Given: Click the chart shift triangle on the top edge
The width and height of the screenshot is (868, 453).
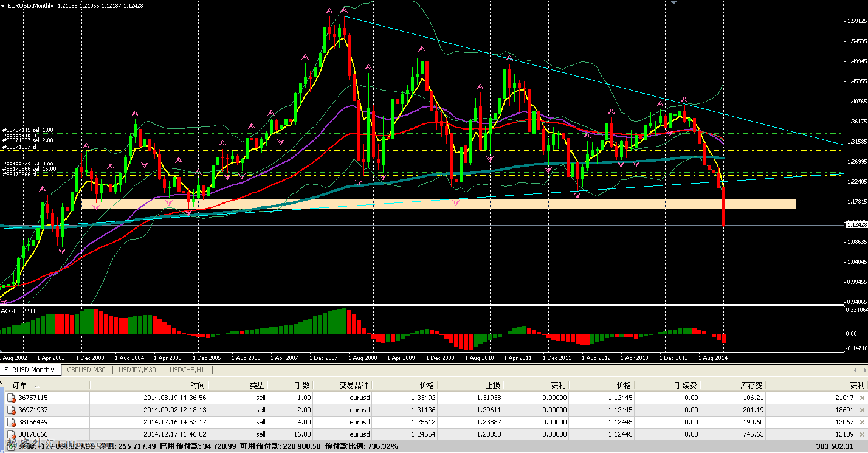Looking at the screenshot, I should tap(673, 2).
